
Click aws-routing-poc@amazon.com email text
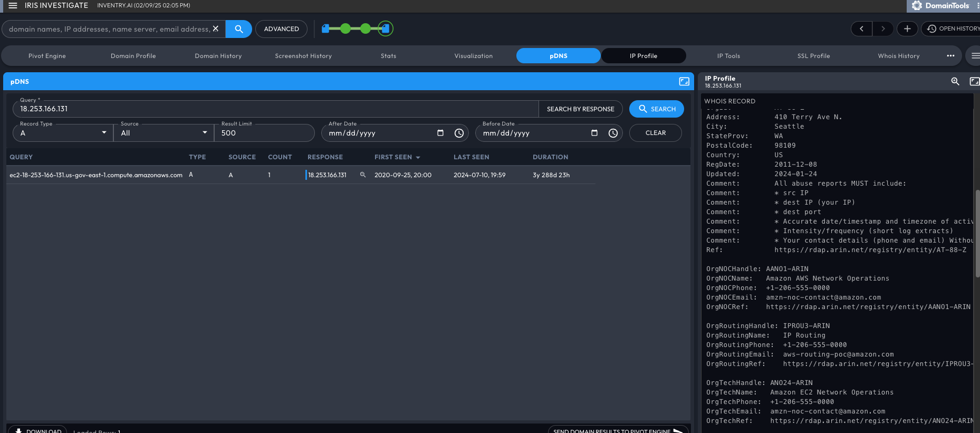[x=838, y=354]
